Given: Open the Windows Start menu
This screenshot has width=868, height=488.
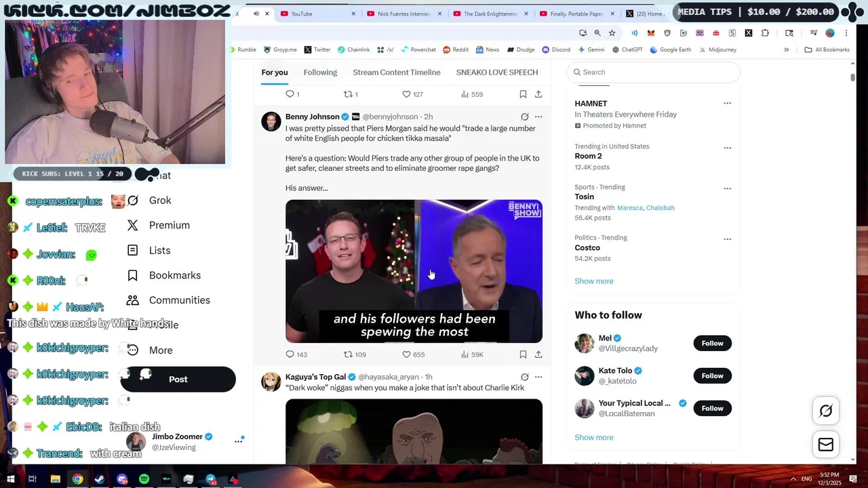Looking at the screenshot, I should [11, 479].
